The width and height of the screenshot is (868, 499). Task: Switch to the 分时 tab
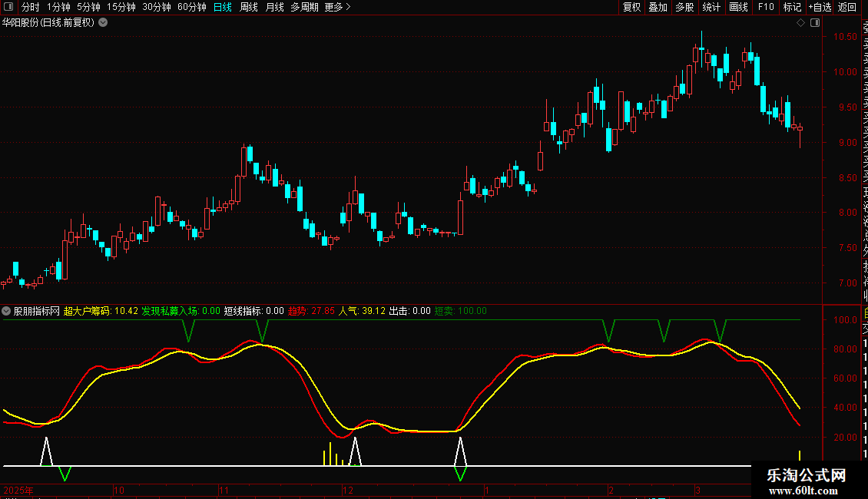pos(31,7)
